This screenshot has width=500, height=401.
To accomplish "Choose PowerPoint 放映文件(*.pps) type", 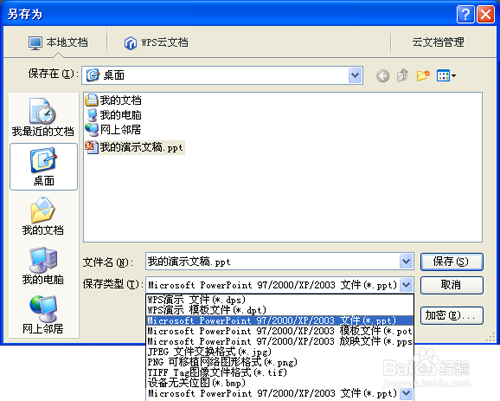I will point(280,341).
